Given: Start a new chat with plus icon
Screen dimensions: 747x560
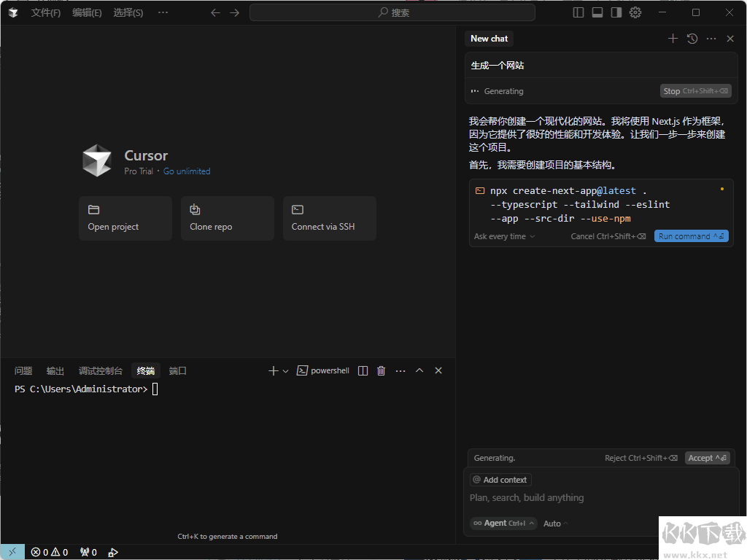Looking at the screenshot, I should click(673, 39).
